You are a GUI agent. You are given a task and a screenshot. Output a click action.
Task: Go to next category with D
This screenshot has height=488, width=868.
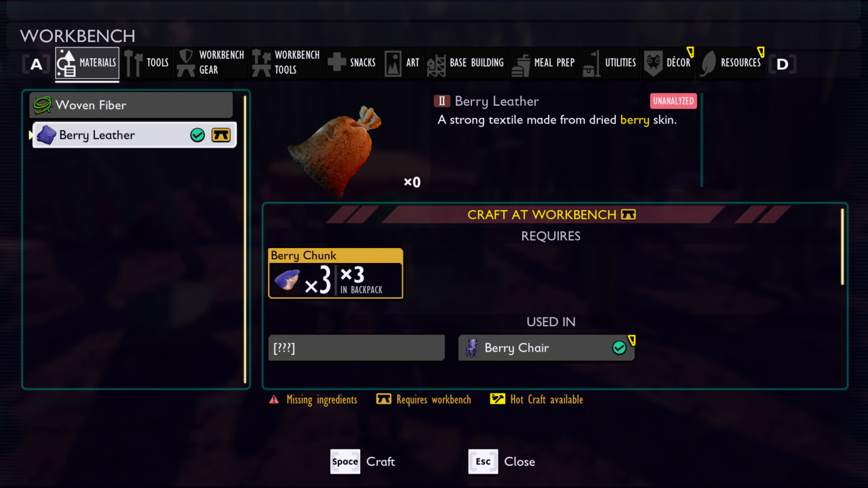coord(783,64)
